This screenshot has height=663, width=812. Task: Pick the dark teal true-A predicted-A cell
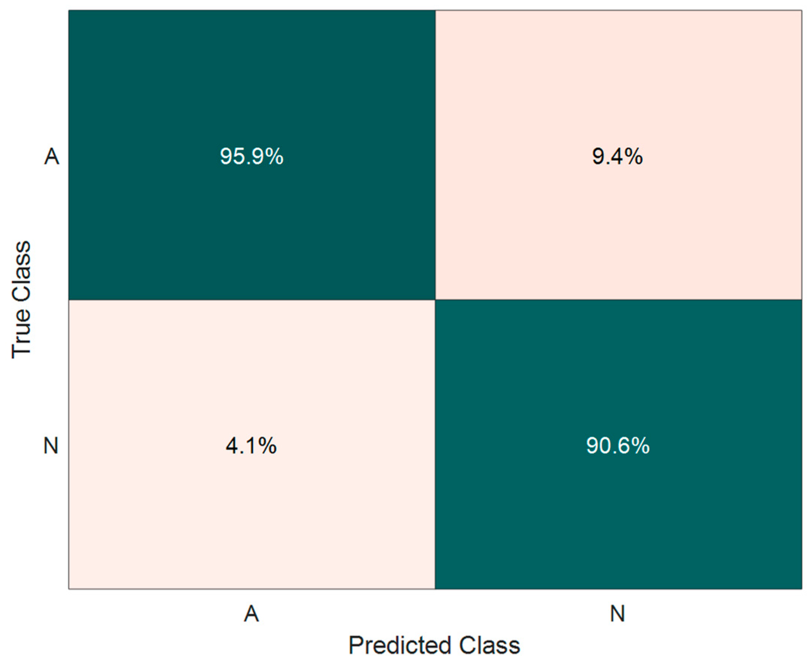click(252, 155)
